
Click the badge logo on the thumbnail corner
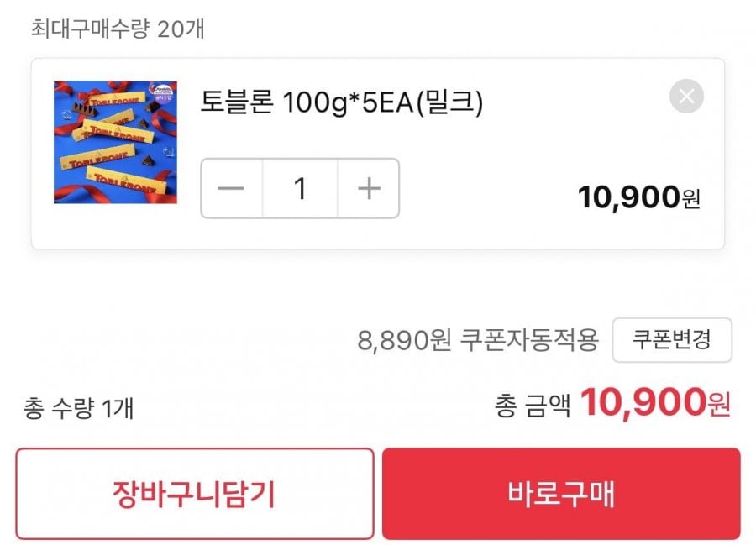[x=163, y=92]
